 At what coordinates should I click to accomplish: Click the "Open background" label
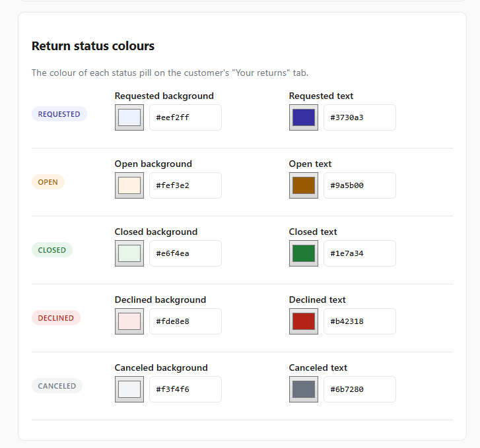click(153, 164)
